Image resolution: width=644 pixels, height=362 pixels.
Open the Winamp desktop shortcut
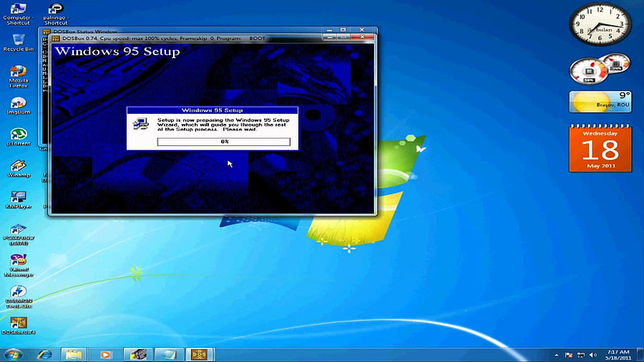(x=18, y=168)
